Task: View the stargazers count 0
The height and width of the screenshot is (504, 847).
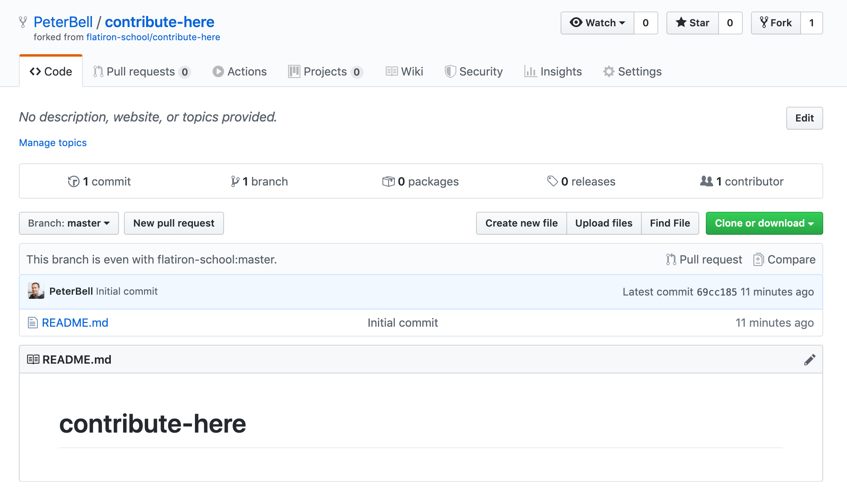Action: [x=730, y=23]
